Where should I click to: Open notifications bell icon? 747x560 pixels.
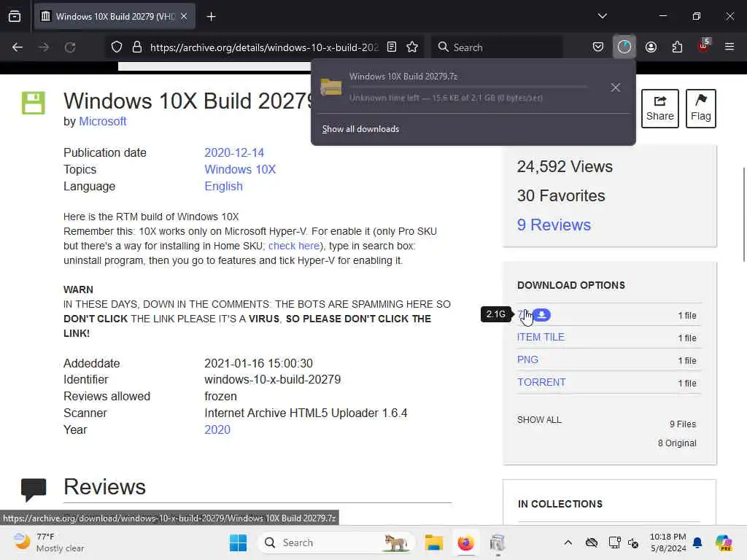[697, 542]
